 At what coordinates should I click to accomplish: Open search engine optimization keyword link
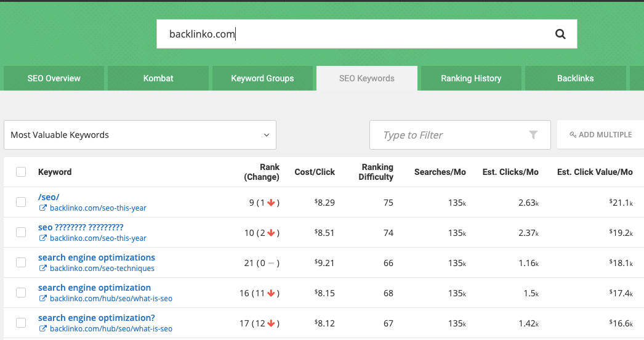click(94, 288)
